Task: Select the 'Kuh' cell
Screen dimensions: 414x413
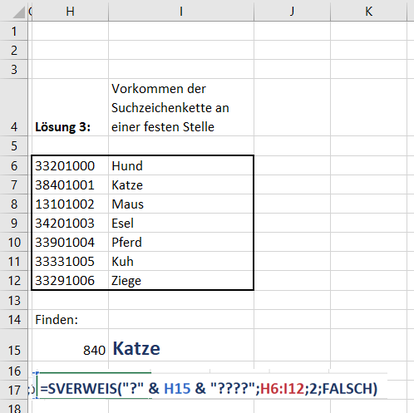Action: (x=181, y=261)
